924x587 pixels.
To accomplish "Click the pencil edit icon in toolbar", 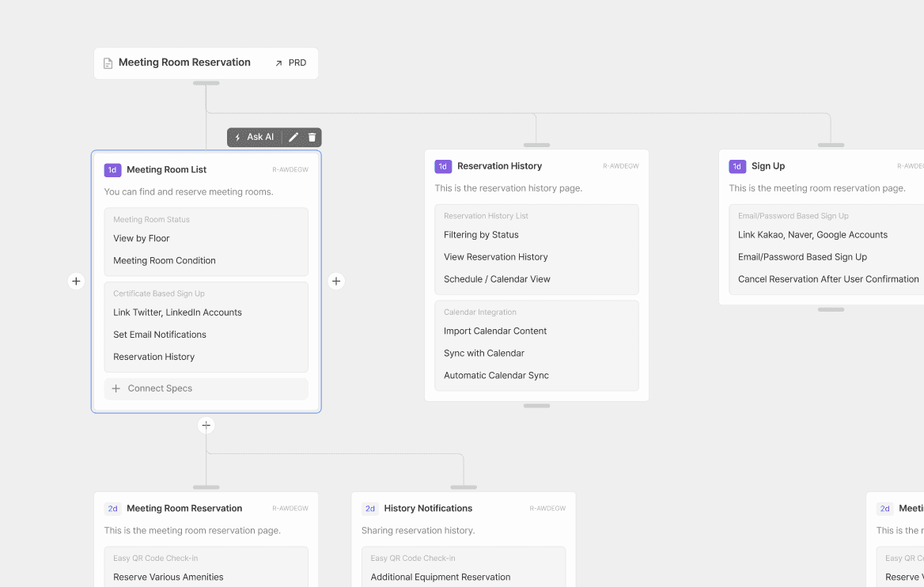I will click(x=293, y=138).
